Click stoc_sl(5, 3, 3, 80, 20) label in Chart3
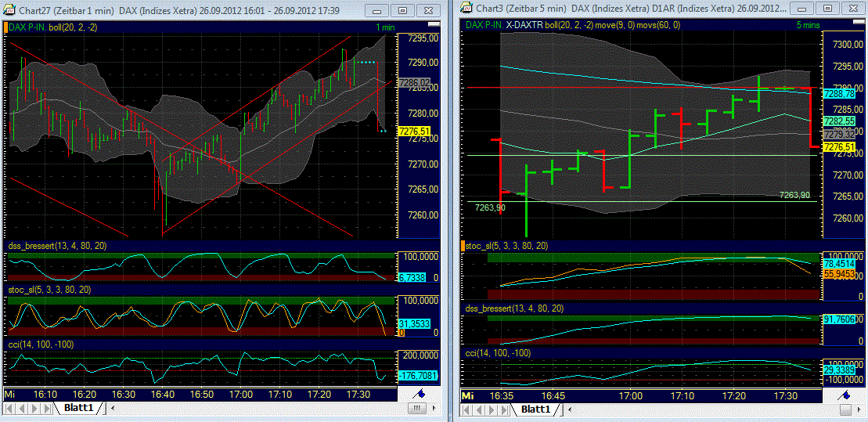This screenshot has width=868, height=422. coord(507,246)
